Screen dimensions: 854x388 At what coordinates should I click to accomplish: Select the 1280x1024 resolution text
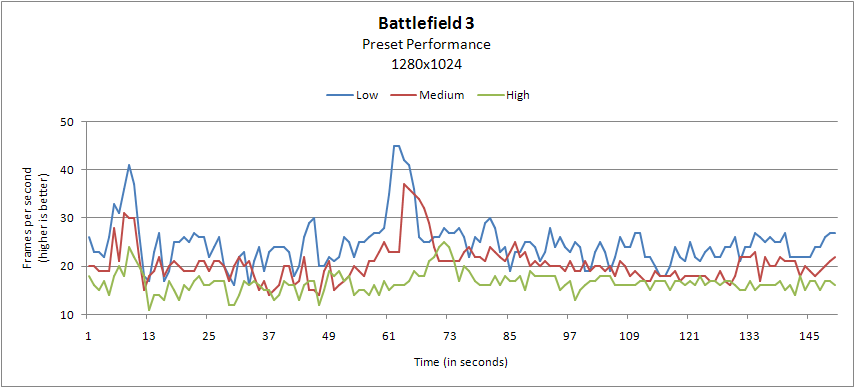click(427, 64)
